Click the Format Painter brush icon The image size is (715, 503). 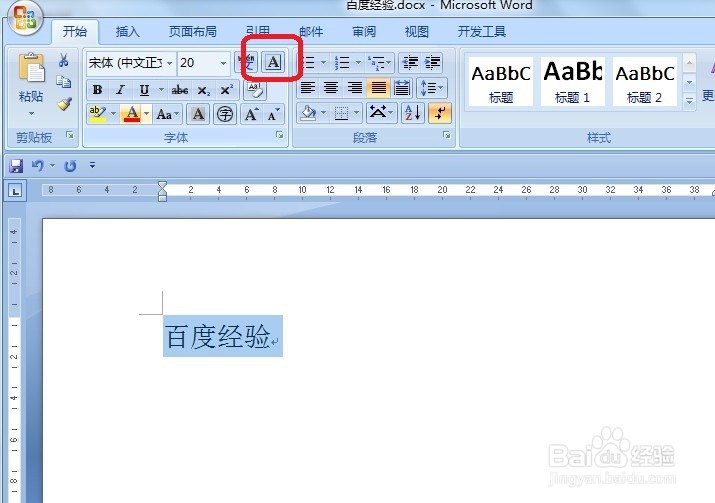(64, 104)
